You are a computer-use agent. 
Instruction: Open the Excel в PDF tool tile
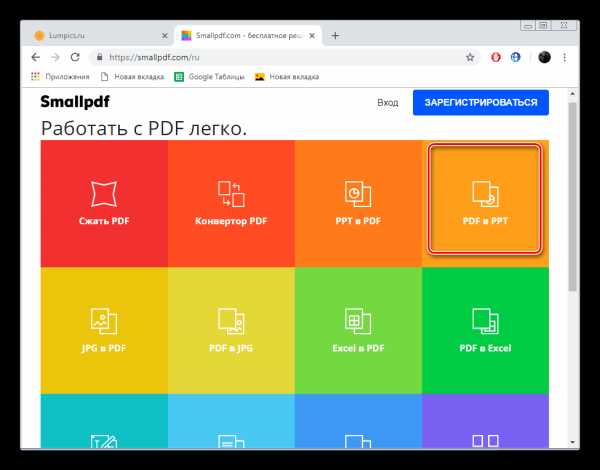coord(358,331)
